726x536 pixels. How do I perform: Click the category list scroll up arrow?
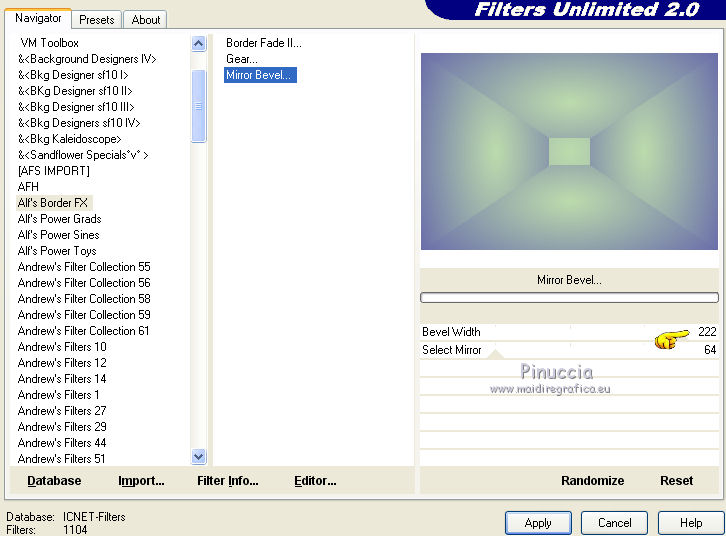(x=198, y=44)
